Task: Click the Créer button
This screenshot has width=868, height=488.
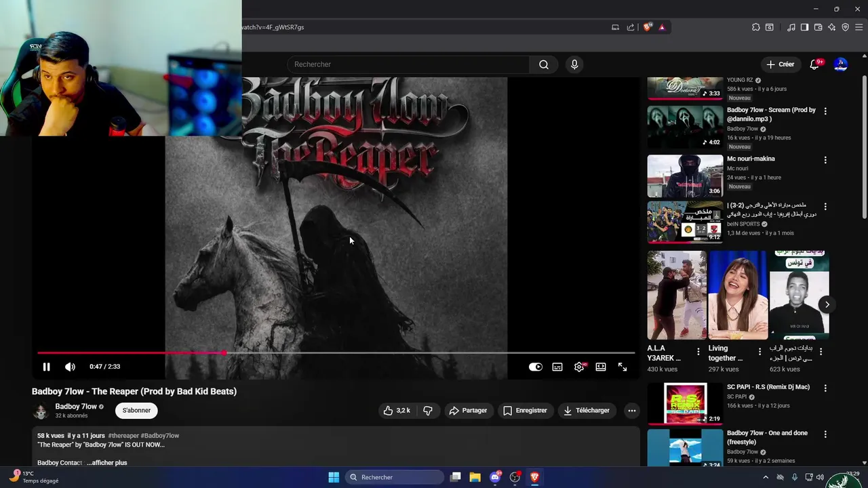Action: tap(780, 64)
